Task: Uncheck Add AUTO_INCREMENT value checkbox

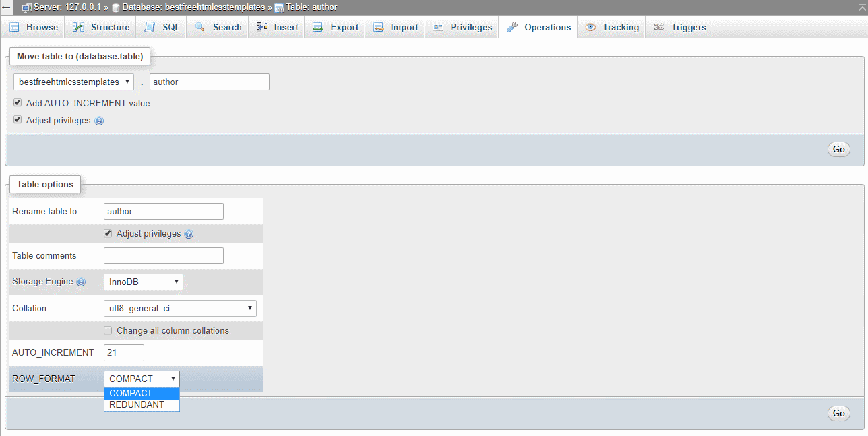Action: pyautogui.click(x=18, y=103)
